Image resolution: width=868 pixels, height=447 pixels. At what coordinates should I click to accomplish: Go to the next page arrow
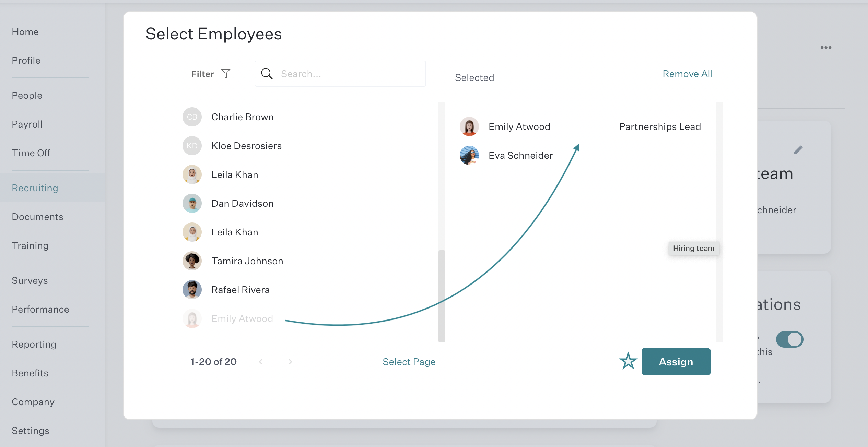tap(290, 362)
